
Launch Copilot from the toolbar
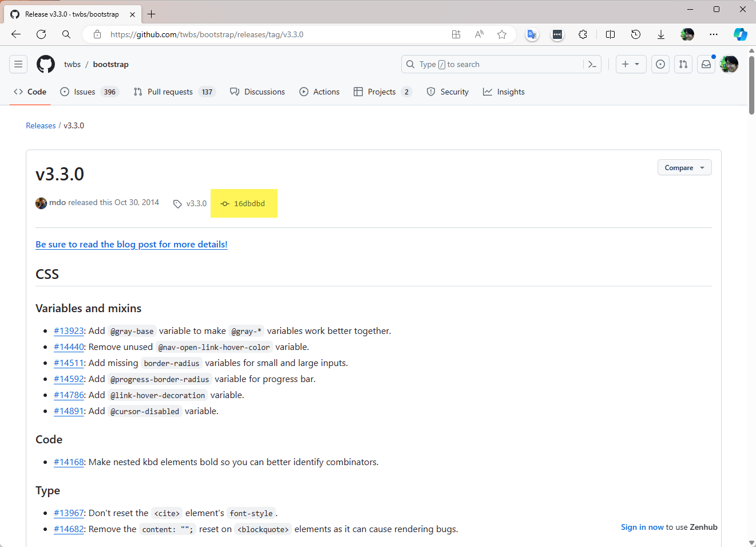point(741,34)
